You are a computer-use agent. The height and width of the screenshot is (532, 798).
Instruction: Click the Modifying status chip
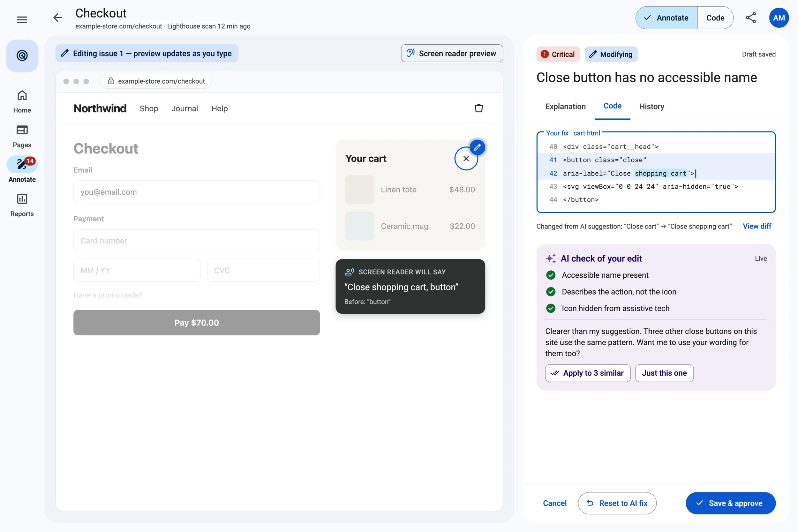point(611,54)
